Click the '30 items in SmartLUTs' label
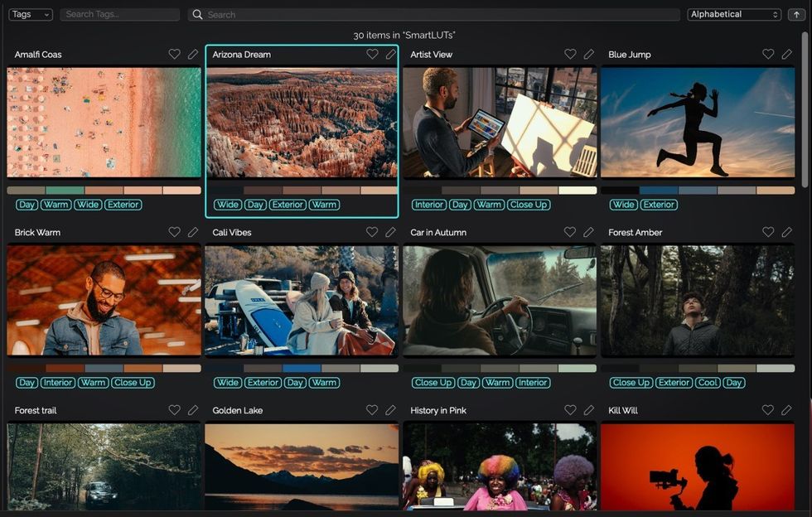The height and width of the screenshot is (517, 812). [404, 36]
